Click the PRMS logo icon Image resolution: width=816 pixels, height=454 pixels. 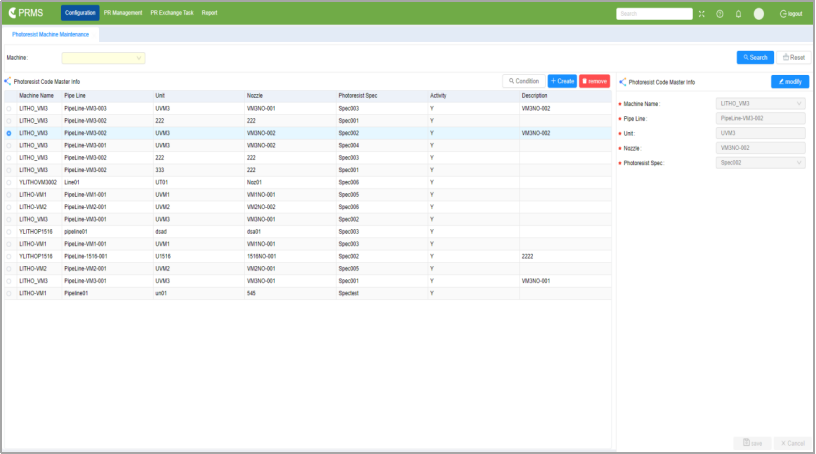click(12, 13)
